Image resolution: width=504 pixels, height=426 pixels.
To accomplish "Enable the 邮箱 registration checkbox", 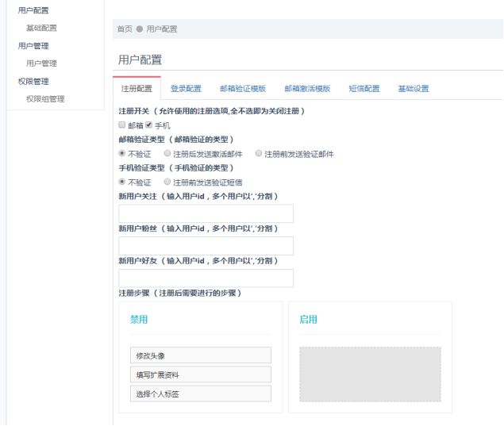I will pos(121,125).
